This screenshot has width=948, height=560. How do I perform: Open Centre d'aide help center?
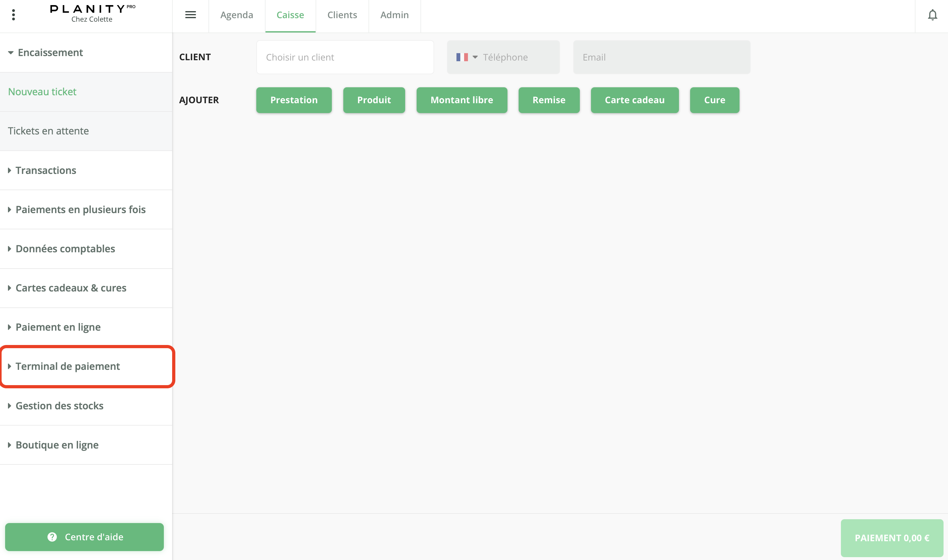(84, 537)
